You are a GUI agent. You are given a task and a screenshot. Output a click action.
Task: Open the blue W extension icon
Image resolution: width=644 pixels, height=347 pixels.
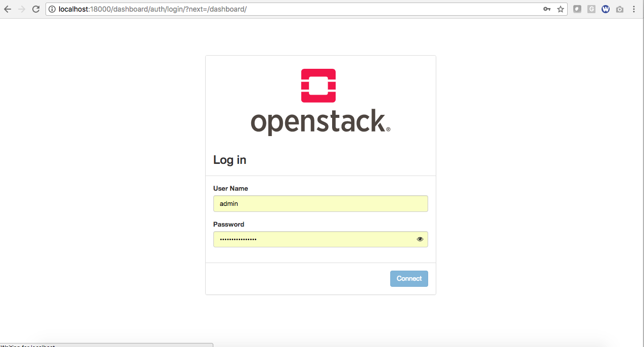point(606,9)
